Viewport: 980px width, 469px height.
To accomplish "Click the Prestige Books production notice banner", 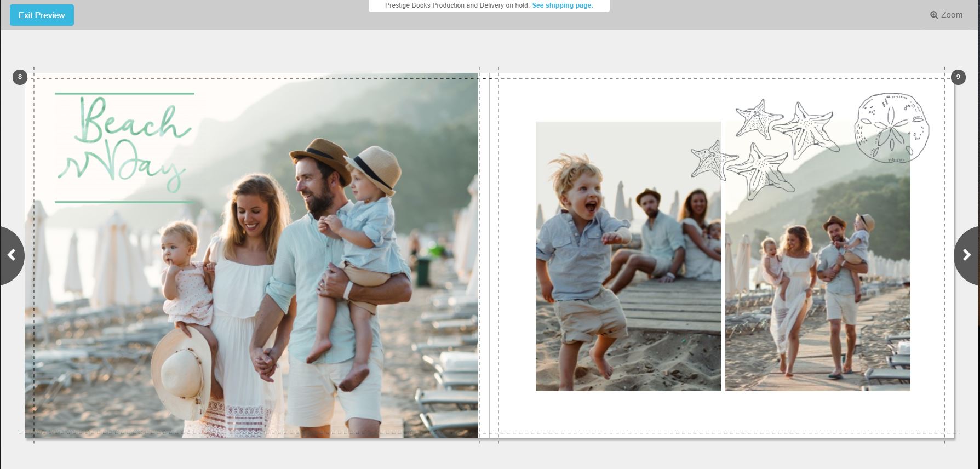I will 489,6.
